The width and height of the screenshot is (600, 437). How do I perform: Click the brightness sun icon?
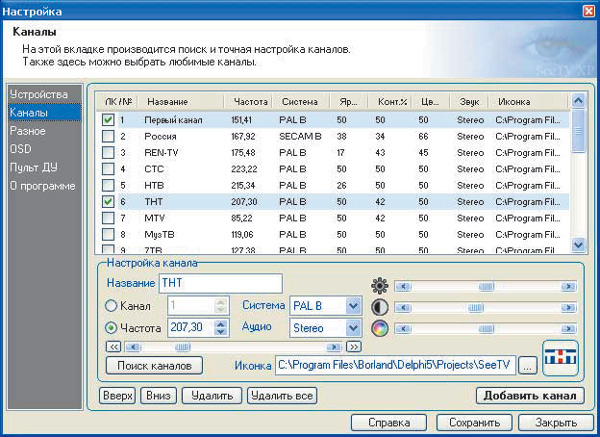380,286
